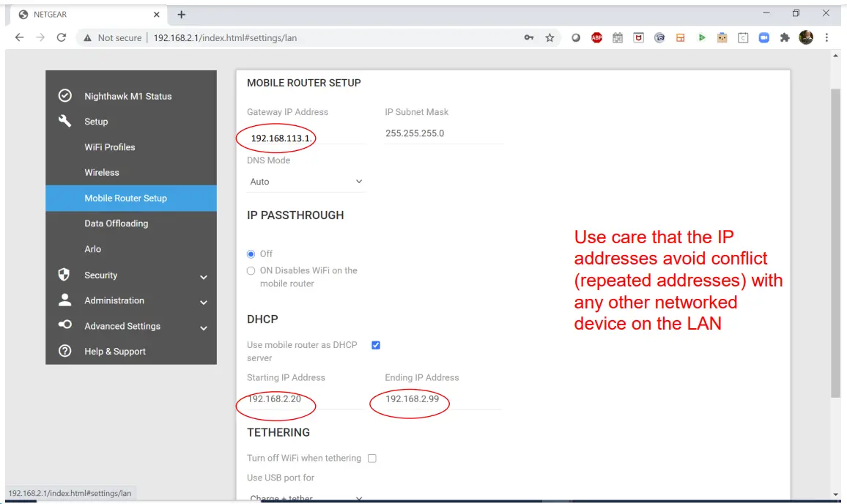This screenshot has width=847, height=504.
Task: Open Chrome three-dot menu
Action: [826, 37]
